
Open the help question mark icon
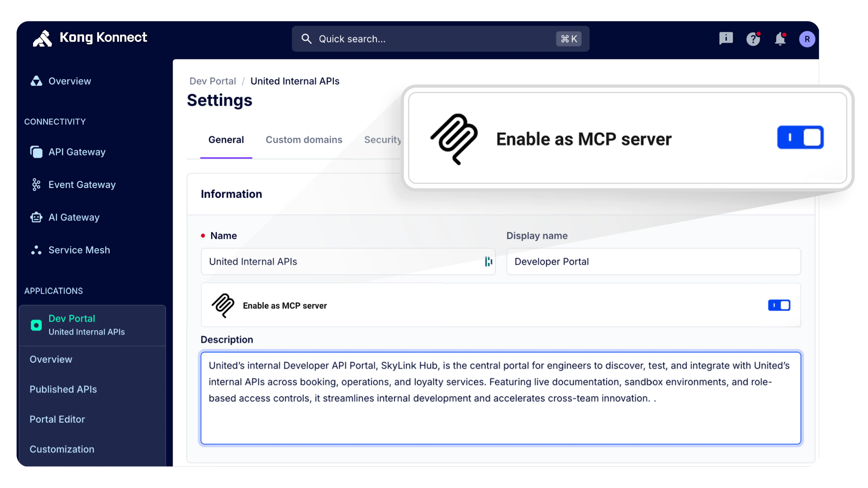(753, 39)
